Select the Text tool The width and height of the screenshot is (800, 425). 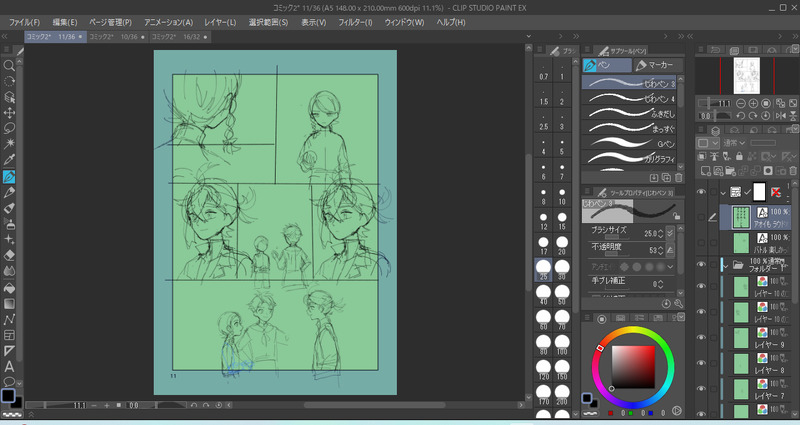click(9, 367)
